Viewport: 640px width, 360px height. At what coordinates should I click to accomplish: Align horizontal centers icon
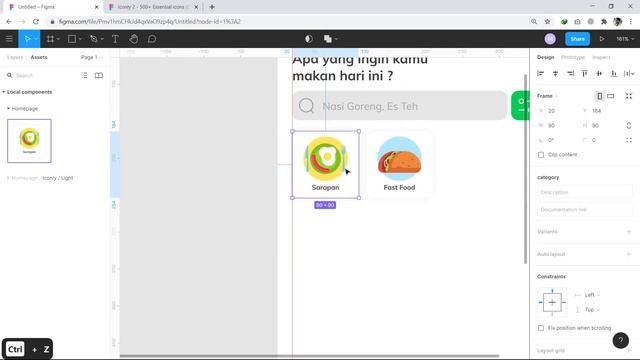click(x=555, y=73)
